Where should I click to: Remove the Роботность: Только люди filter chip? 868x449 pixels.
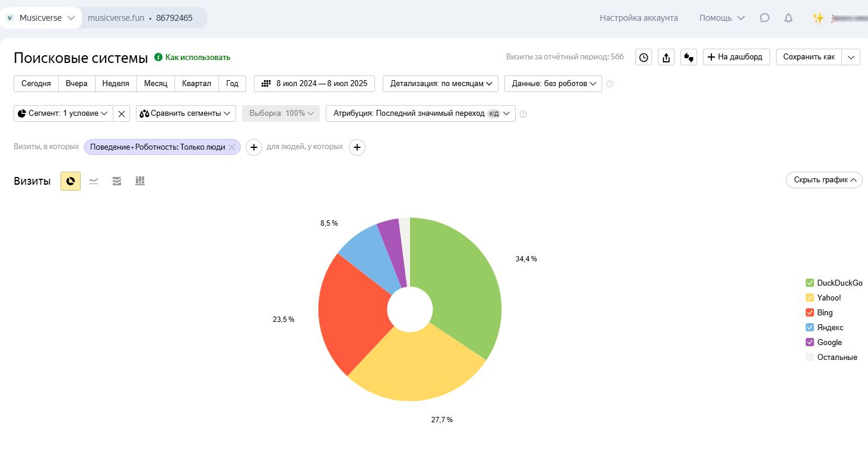(232, 147)
